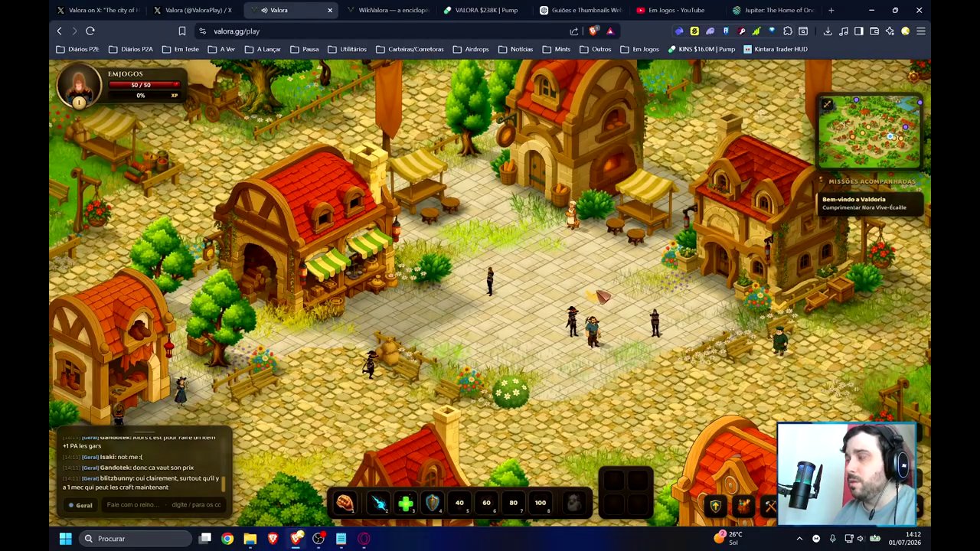Click the valora.gg/play address bar
Image resolution: width=980 pixels, height=551 pixels.
(x=383, y=31)
